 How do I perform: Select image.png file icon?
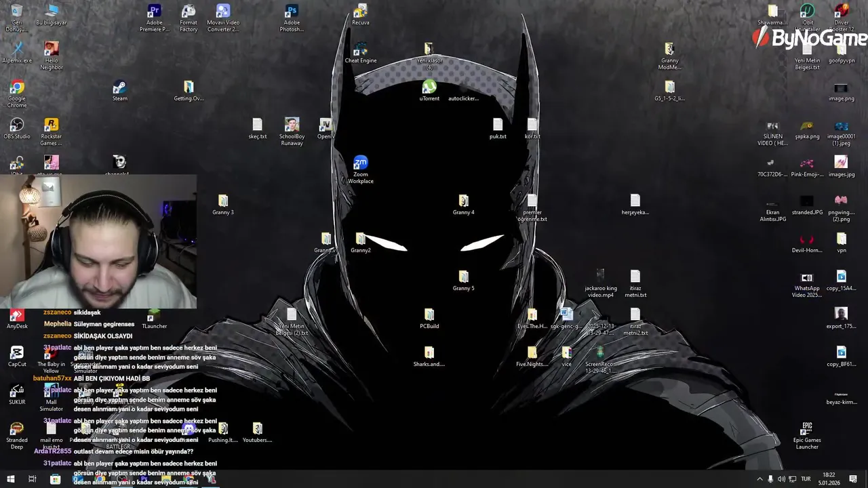coord(842,91)
